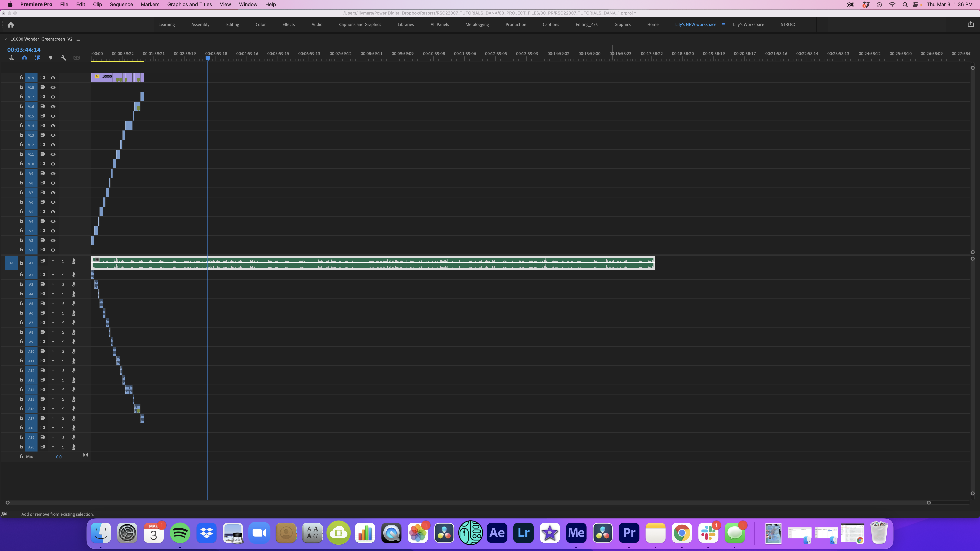
Task: Switch to the Editing workspace tab
Action: click(x=232, y=24)
